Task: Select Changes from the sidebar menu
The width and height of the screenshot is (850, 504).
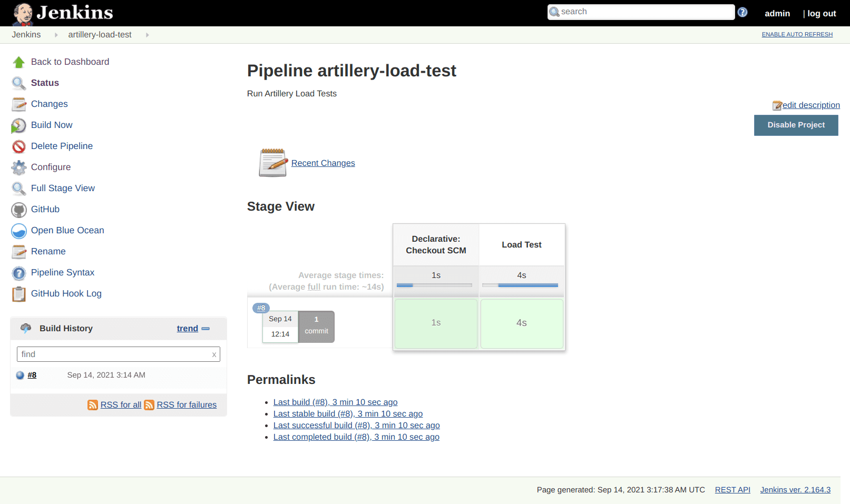Action: click(x=49, y=104)
